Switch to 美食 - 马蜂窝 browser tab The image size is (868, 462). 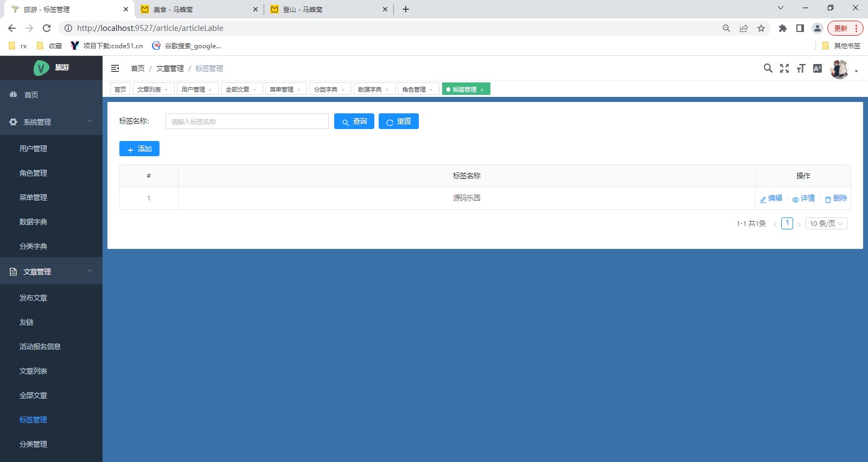point(198,9)
